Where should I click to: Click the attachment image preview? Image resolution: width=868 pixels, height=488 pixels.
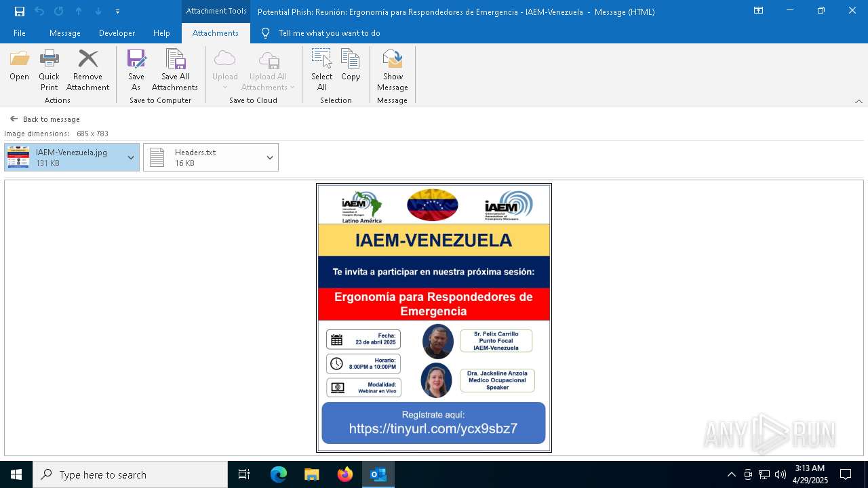434,318
